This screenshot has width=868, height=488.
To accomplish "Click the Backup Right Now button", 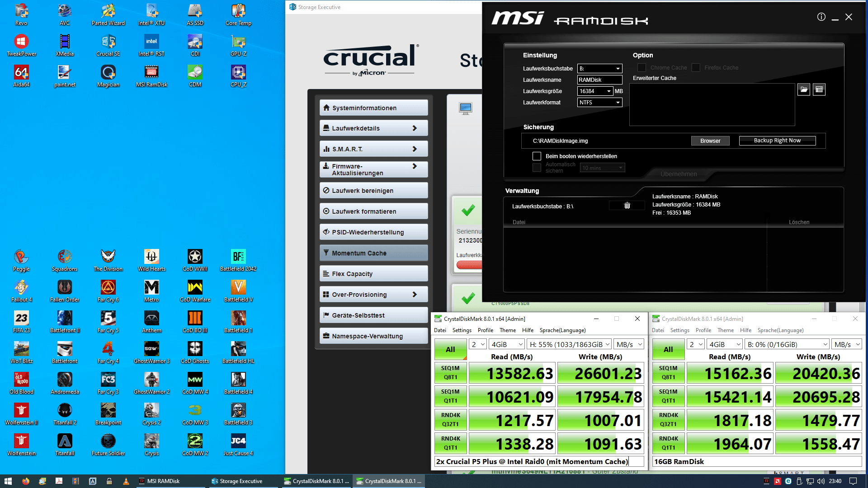I will (777, 141).
